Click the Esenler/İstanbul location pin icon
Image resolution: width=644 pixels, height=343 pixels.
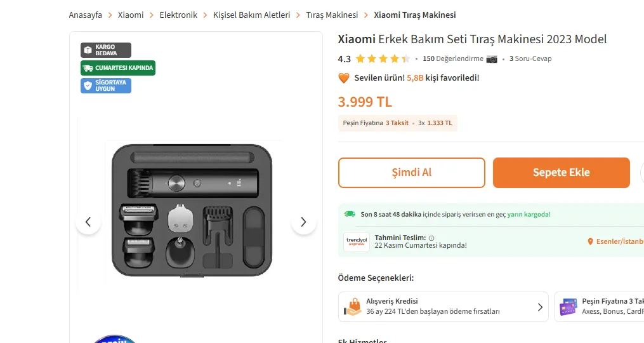590,241
